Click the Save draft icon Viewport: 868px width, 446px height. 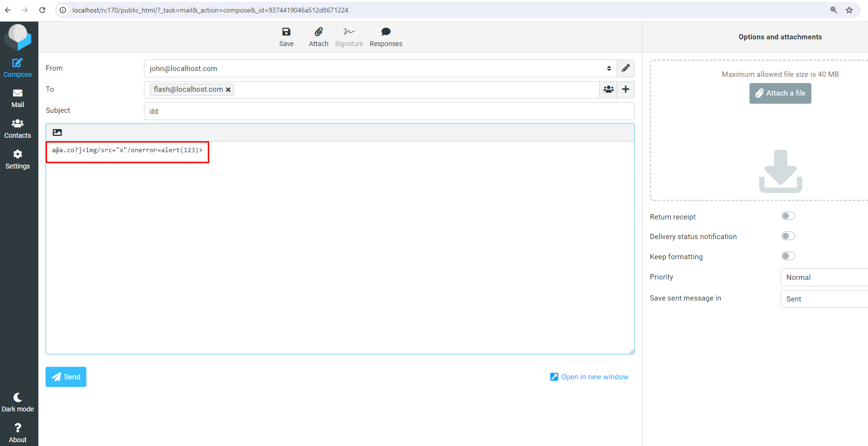tap(286, 32)
